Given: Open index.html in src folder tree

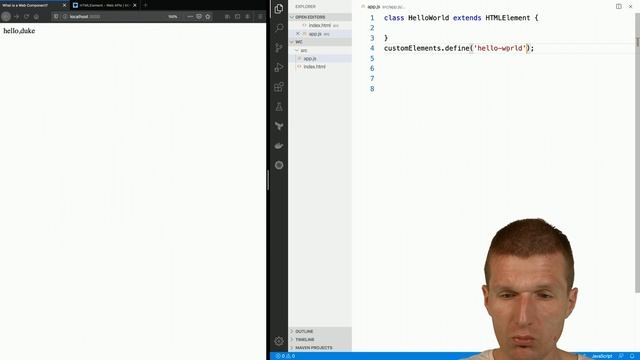Looking at the screenshot, I should [320, 67].
